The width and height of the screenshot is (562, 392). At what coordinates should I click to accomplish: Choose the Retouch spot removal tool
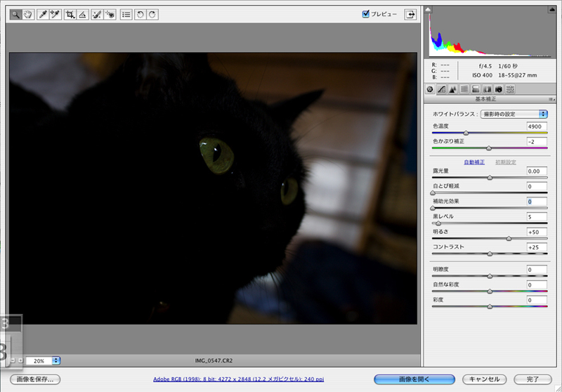coord(98,15)
